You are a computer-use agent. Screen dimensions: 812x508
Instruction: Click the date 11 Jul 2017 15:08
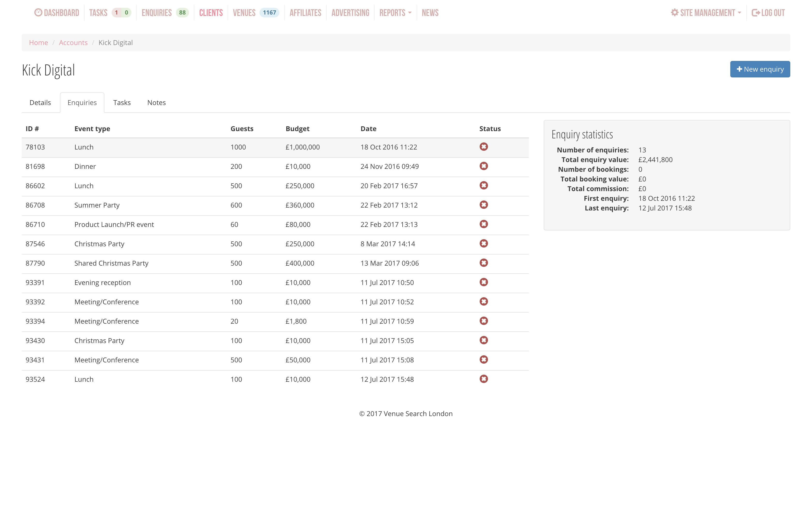coord(387,360)
